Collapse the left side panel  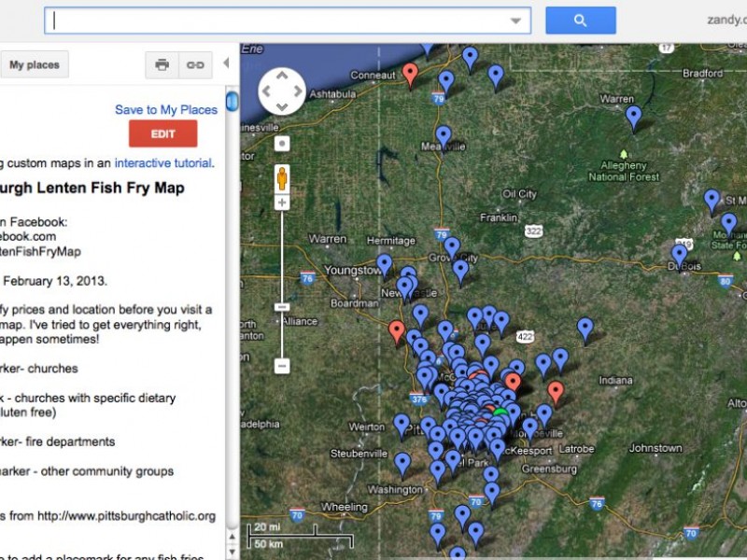(x=225, y=63)
